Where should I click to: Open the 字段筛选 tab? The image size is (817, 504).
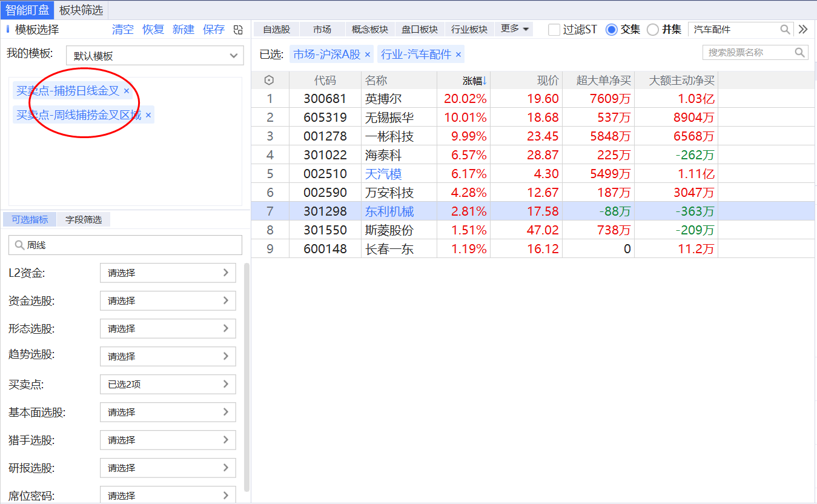(x=84, y=219)
